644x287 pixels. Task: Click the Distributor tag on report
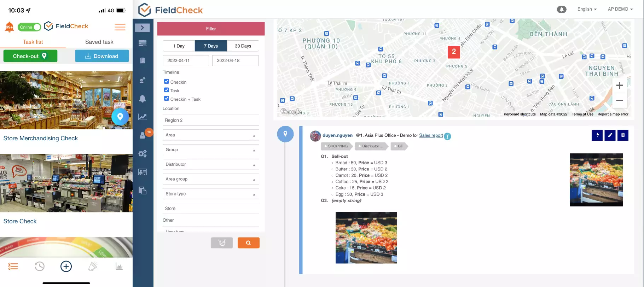coord(371,146)
